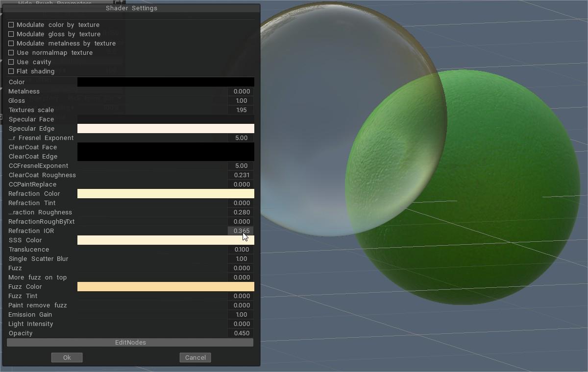
Task: Open the main Color swatch
Action: click(165, 82)
